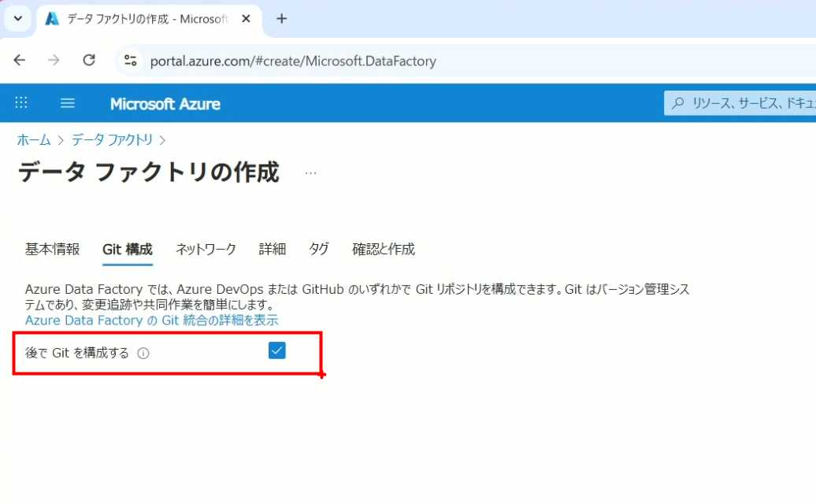
Task: Open the Azure portal hamburger menu
Action: pyautogui.click(x=68, y=103)
